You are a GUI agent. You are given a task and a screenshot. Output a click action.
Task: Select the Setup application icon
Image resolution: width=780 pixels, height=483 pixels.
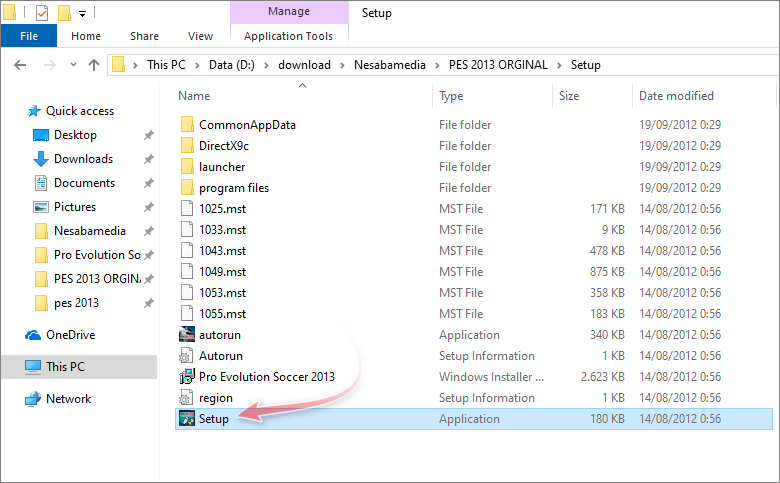click(x=187, y=419)
